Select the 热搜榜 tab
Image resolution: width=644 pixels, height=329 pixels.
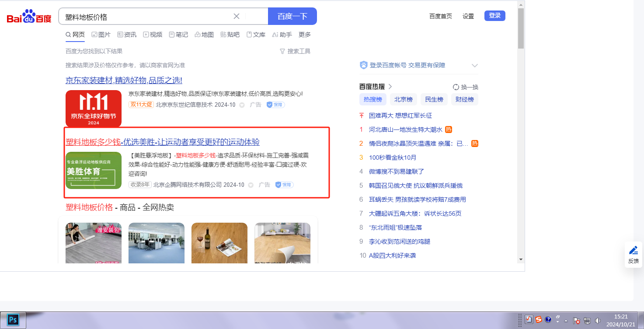pyautogui.click(x=372, y=99)
